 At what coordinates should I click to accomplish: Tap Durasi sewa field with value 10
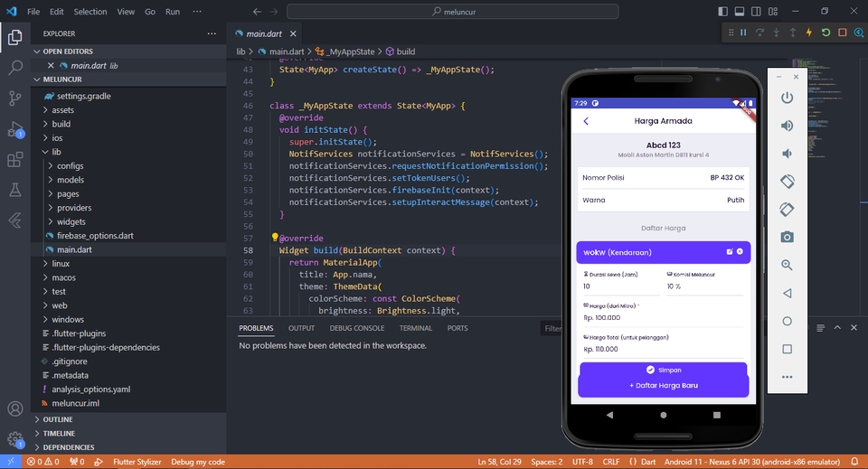click(x=620, y=286)
